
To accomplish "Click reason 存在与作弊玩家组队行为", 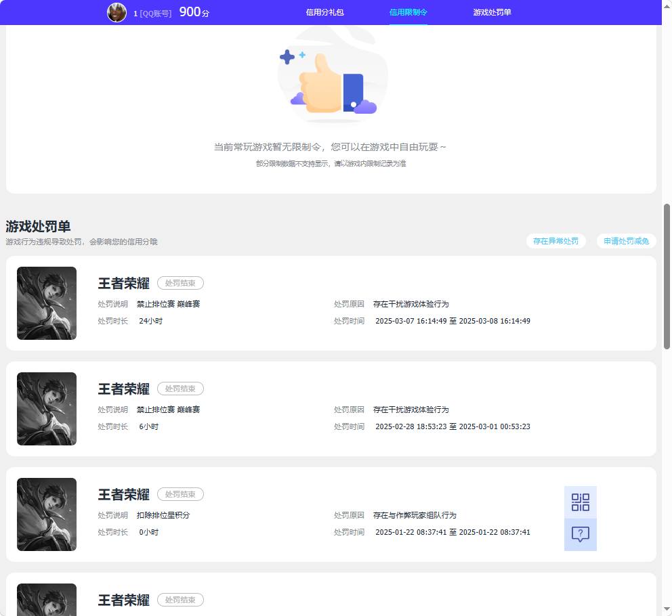I will coord(415,515).
